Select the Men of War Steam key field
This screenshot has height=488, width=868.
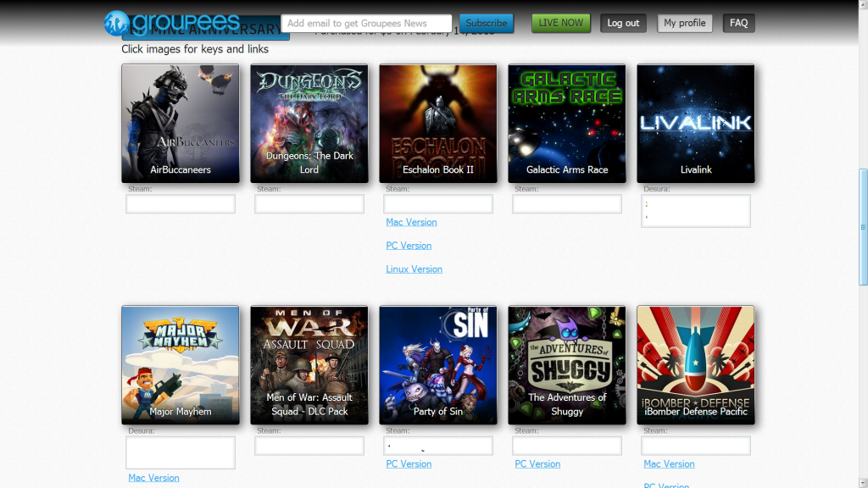coord(309,446)
